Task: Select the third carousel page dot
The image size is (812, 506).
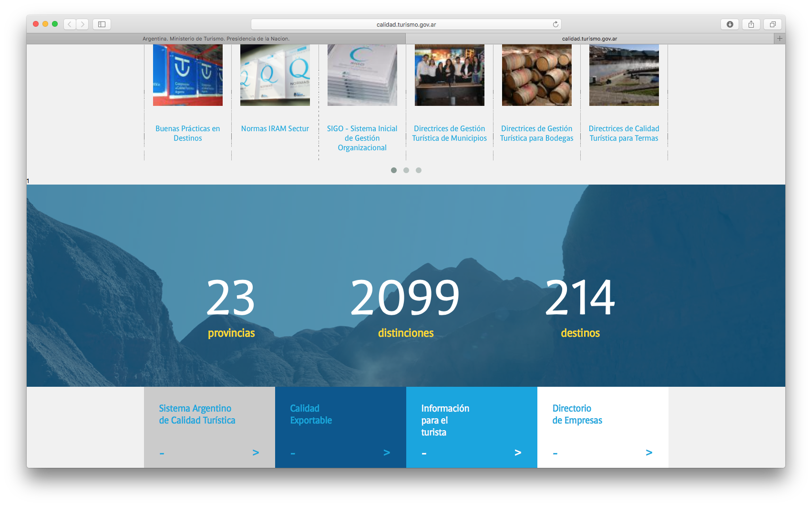Action: tap(419, 170)
